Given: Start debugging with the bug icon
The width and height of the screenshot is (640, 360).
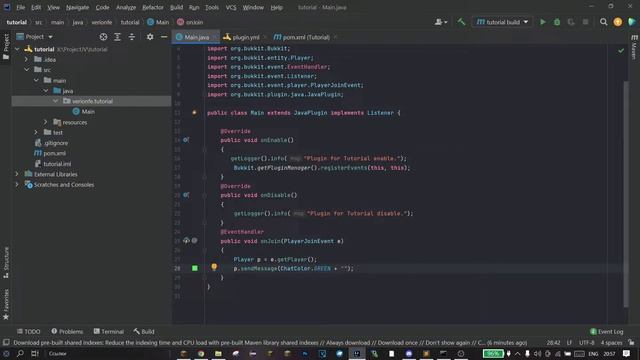Looking at the screenshot, I should (x=557, y=22).
